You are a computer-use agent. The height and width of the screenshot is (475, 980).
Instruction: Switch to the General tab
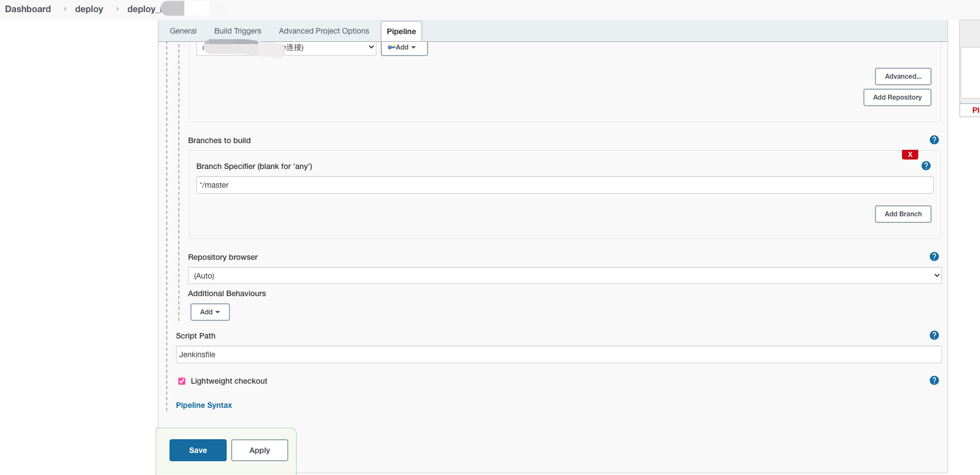click(183, 31)
